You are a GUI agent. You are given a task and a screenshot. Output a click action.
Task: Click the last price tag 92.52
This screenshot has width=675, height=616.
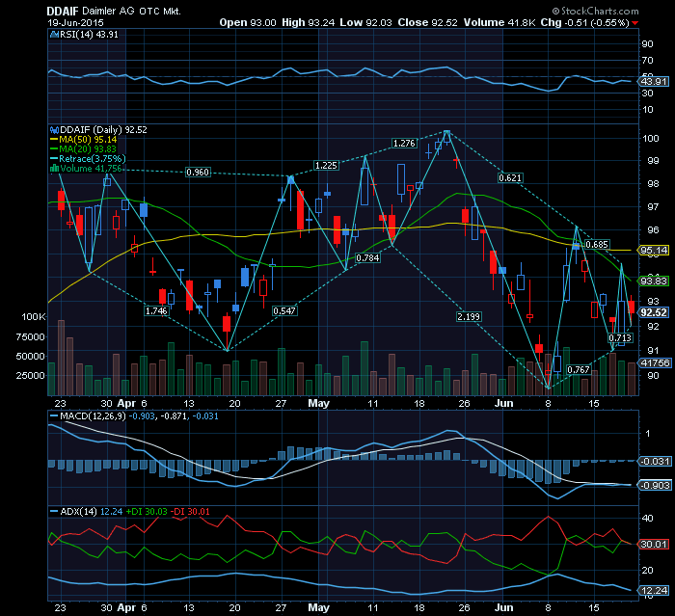pyautogui.click(x=654, y=312)
